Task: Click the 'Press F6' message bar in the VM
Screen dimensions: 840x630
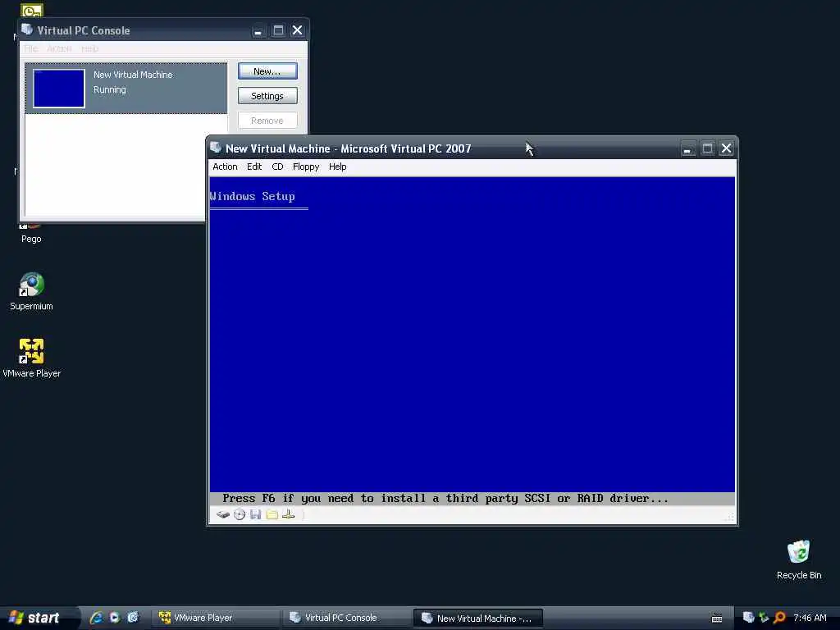Action: (472, 499)
